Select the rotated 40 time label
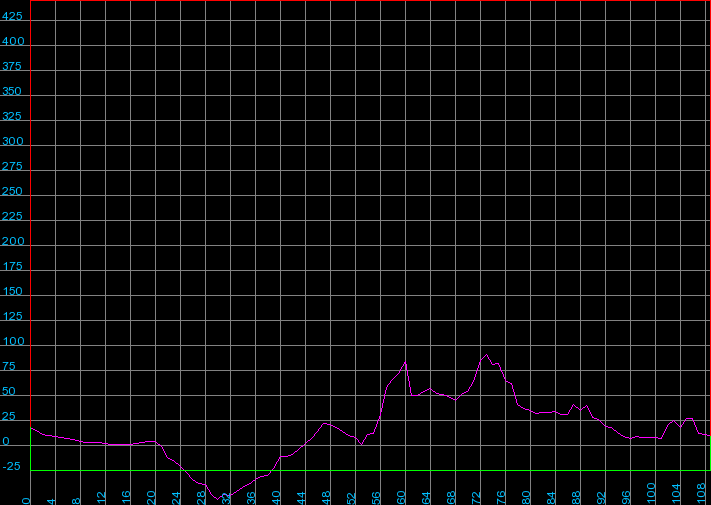This screenshot has width=711, height=505. click(x=276, y=497)
